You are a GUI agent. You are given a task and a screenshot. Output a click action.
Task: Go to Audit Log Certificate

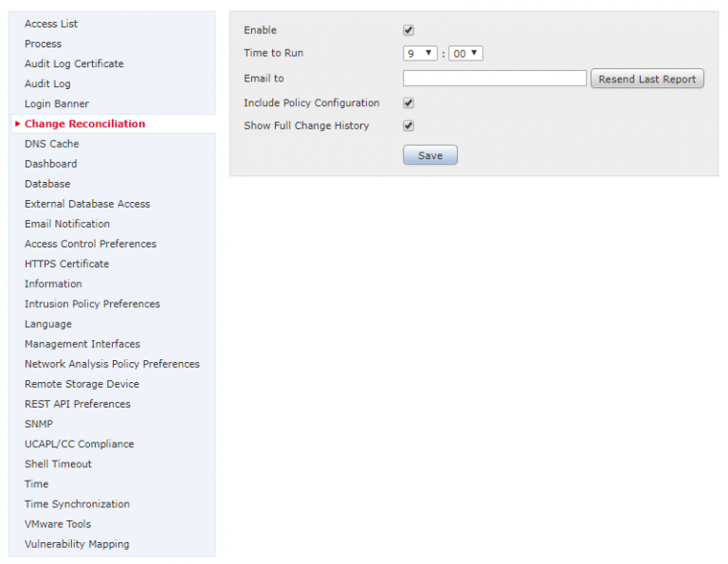click(74, 64)
